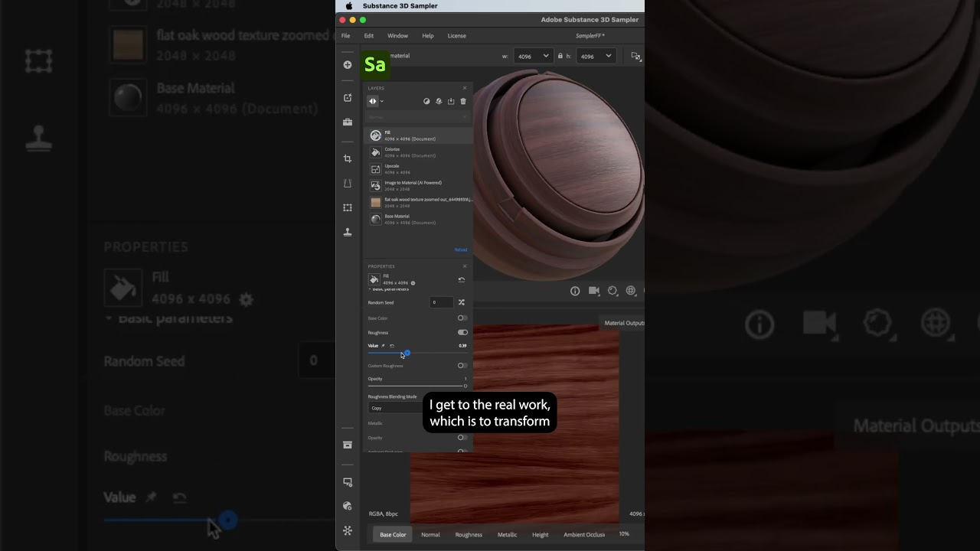
Task: Reset Fill properties with the undo arrow
Action: coord(462,280)
